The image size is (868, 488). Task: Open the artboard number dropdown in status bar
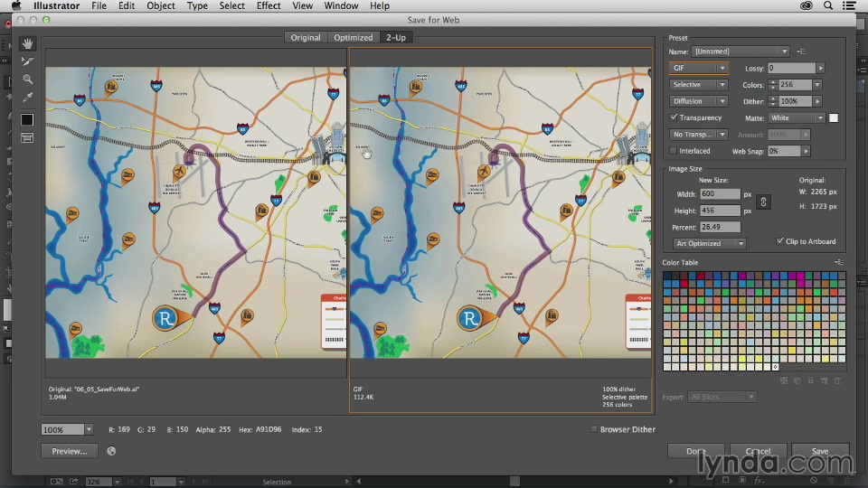(x=181, y=482)
